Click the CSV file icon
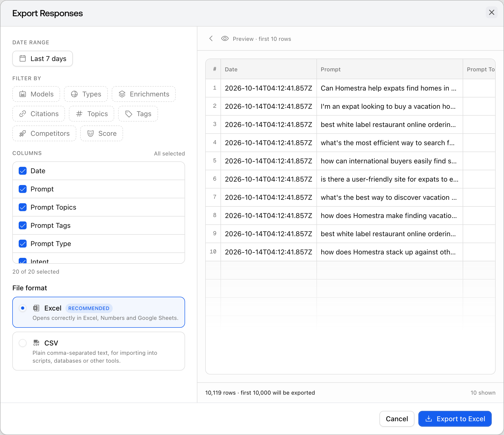The height and width of the screenshot is (435, 504). (36, 343)
